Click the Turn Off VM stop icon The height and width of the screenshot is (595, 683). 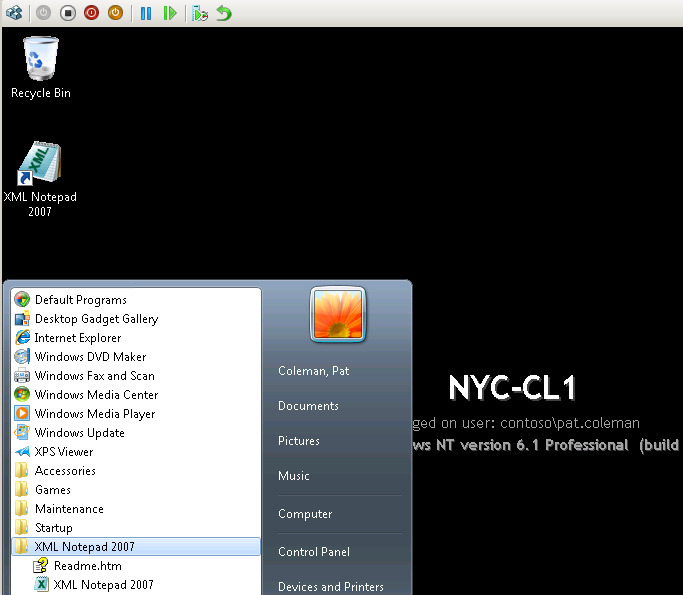click(68, 13)
